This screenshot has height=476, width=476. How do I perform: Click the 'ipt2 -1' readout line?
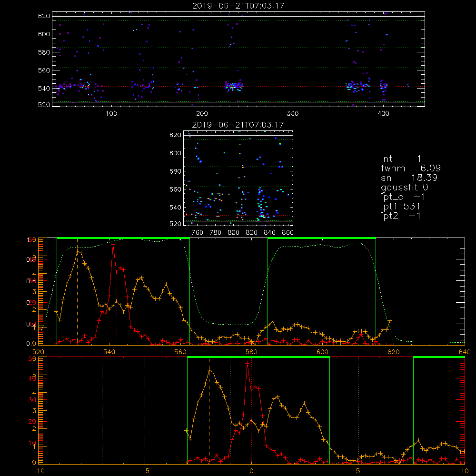pos(400,216)
